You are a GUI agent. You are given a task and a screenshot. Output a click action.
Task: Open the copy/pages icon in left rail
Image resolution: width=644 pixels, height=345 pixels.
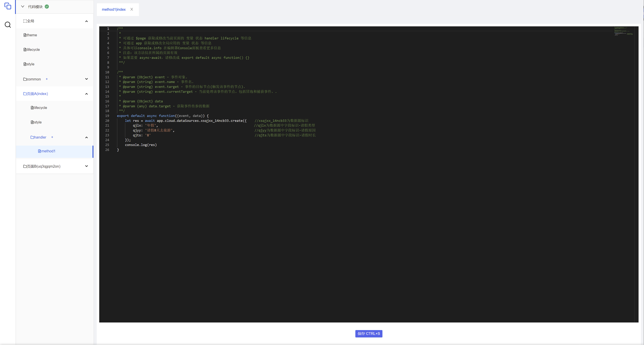tap(8, 6)
